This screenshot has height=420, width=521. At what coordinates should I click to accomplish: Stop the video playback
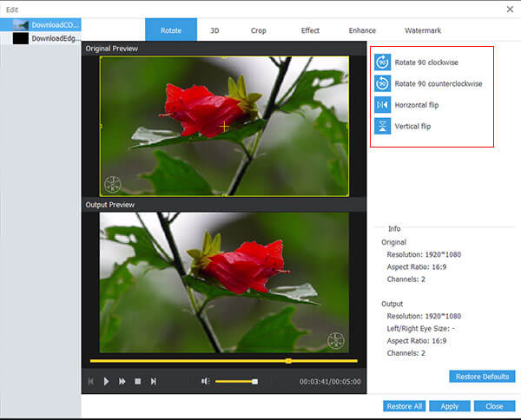137,382
